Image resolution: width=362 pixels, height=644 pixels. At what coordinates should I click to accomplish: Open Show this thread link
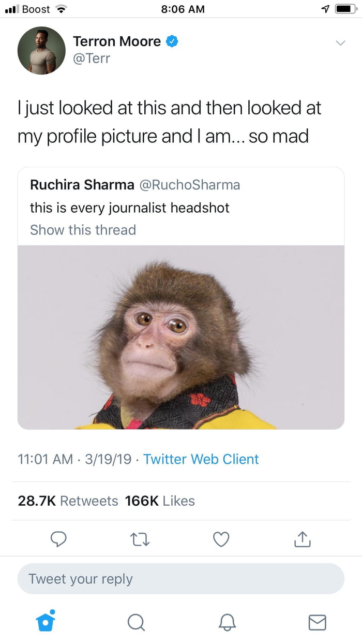pos(83,230)
